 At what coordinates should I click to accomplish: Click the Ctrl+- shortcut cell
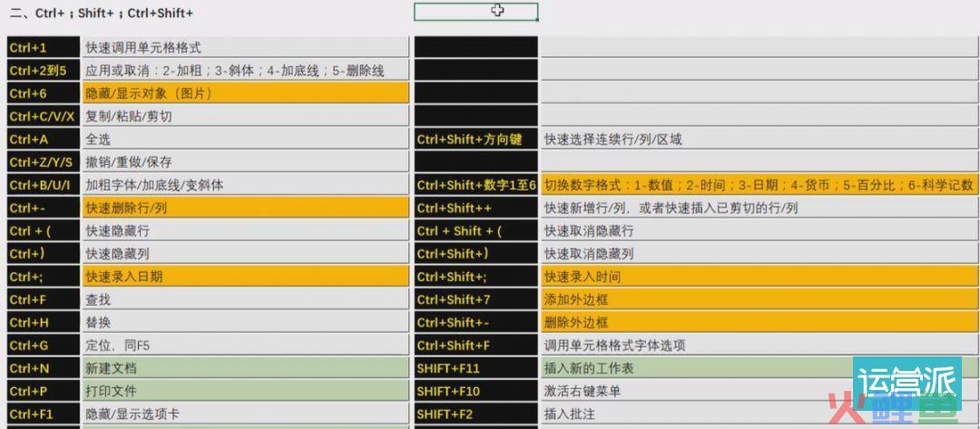(44, 208)
